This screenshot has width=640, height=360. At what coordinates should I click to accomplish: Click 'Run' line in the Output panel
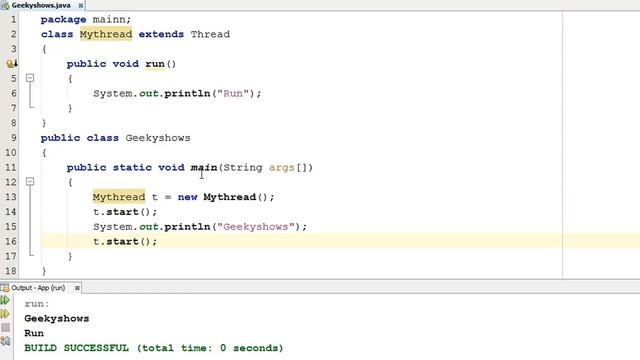click(x=34, y=333)
